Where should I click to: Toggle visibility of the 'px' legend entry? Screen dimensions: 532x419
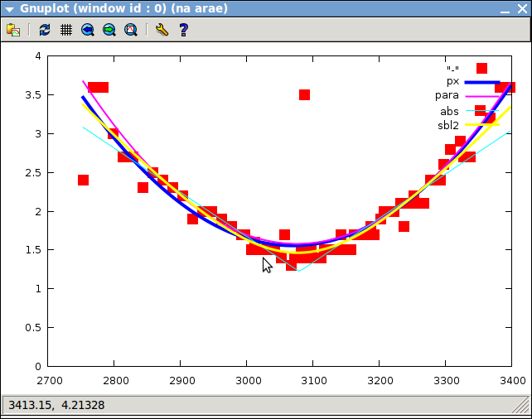pos(452,82)
